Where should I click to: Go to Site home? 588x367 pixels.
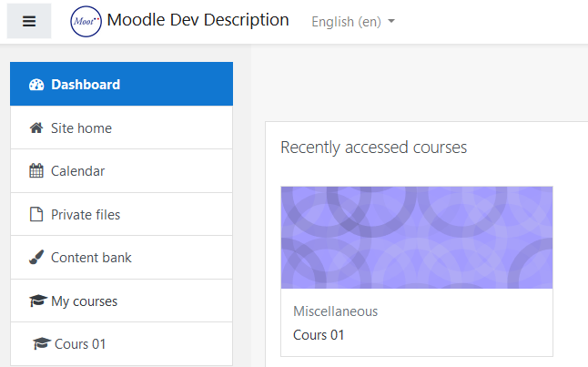pyautogui.click(x=121, y=127)
